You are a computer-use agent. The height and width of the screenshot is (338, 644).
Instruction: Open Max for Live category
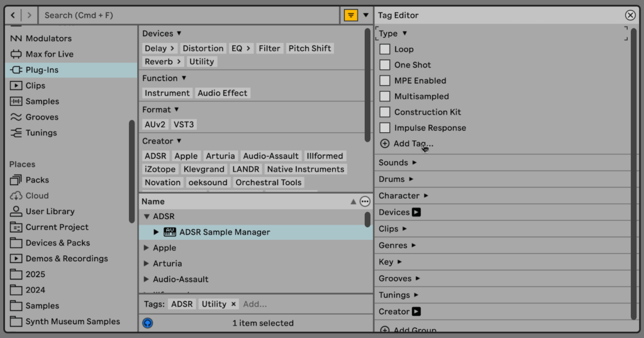tap(72, 54)
